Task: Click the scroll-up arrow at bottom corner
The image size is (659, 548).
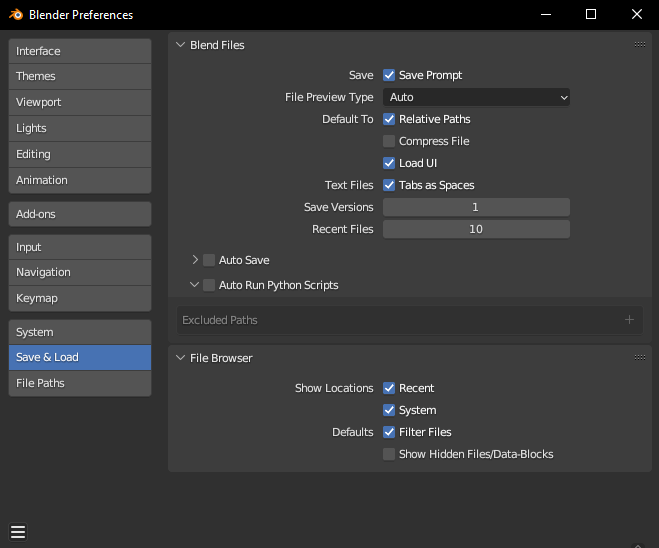Action: (638, 545)
